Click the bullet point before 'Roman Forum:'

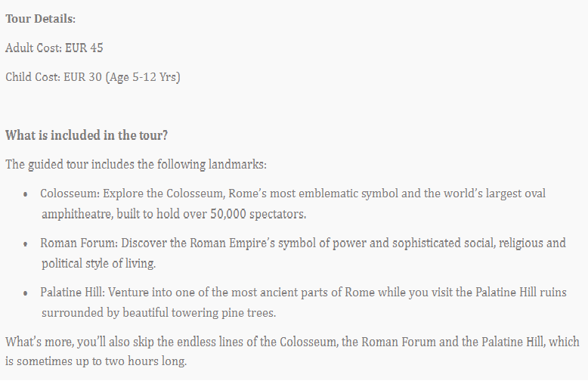pos(26,244)
